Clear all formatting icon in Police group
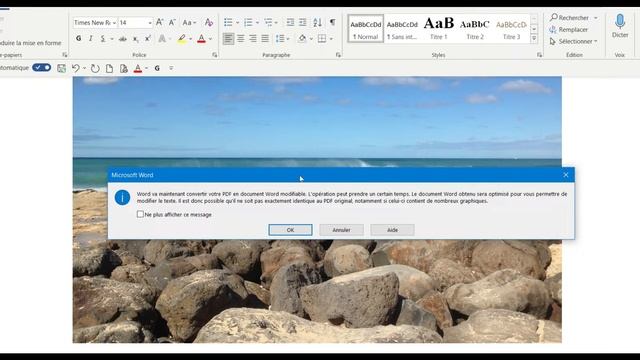This screenshot has width=640, height=360. tap(209, 22)
